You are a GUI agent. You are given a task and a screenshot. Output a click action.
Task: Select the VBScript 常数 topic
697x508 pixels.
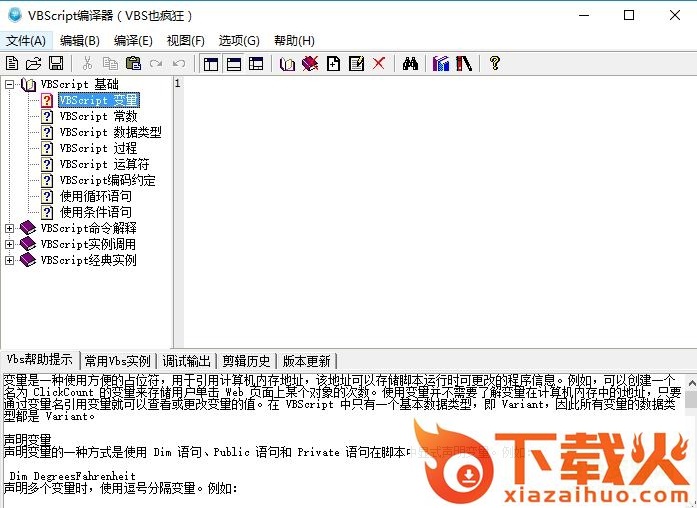[98, 116]
